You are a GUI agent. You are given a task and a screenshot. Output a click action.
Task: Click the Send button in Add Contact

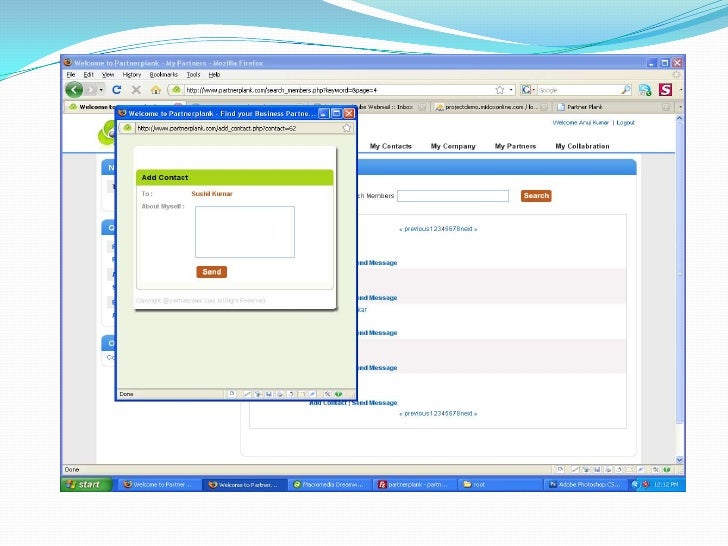click(212, 272)
